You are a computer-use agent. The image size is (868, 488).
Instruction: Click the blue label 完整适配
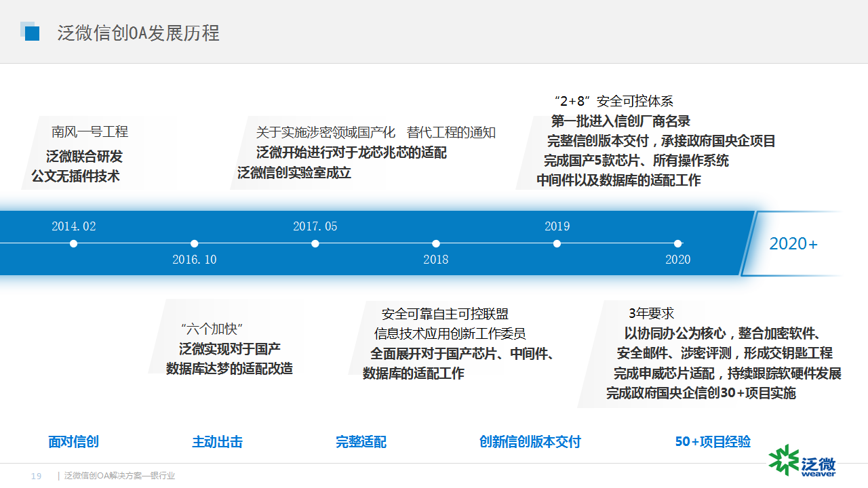[x=361, y=442]
